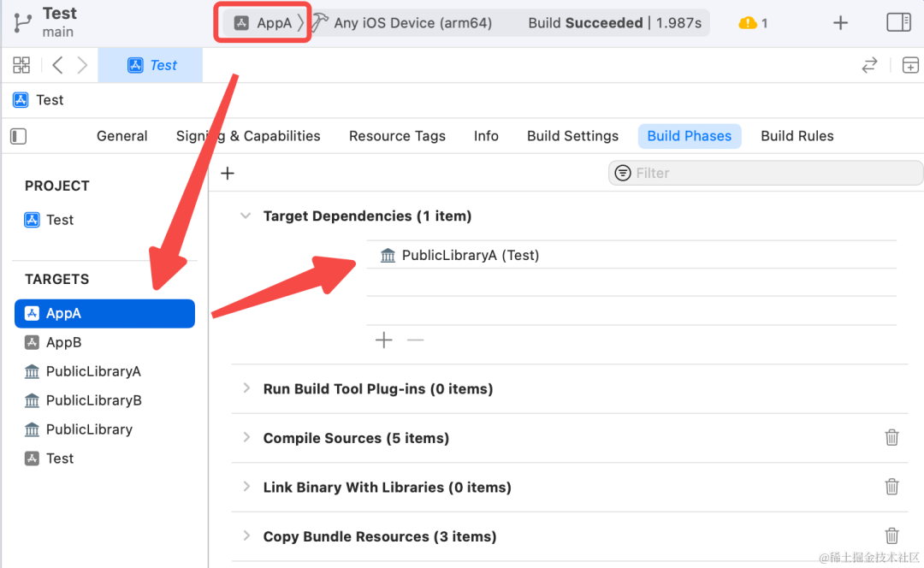The image size is (924, 568).
Task: Select the PublicLibraryA (Test) dependency row
Action: click(x=631, y=255)
